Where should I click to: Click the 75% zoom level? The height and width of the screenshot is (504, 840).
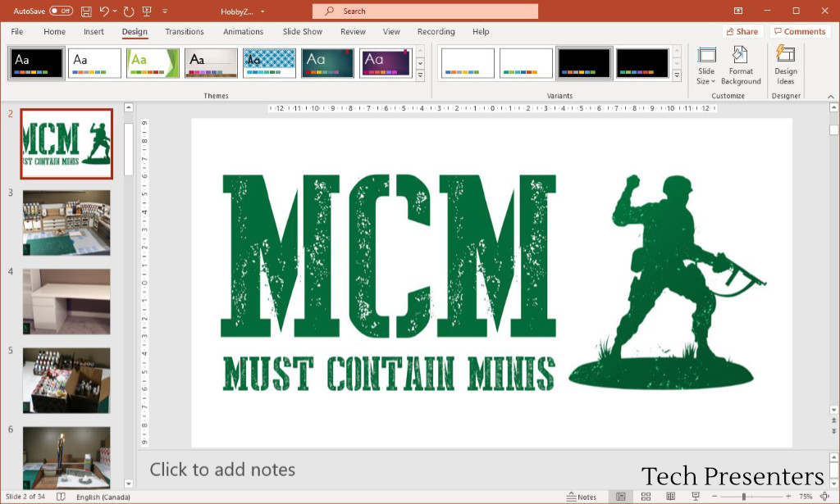click(x=806, y=497)
